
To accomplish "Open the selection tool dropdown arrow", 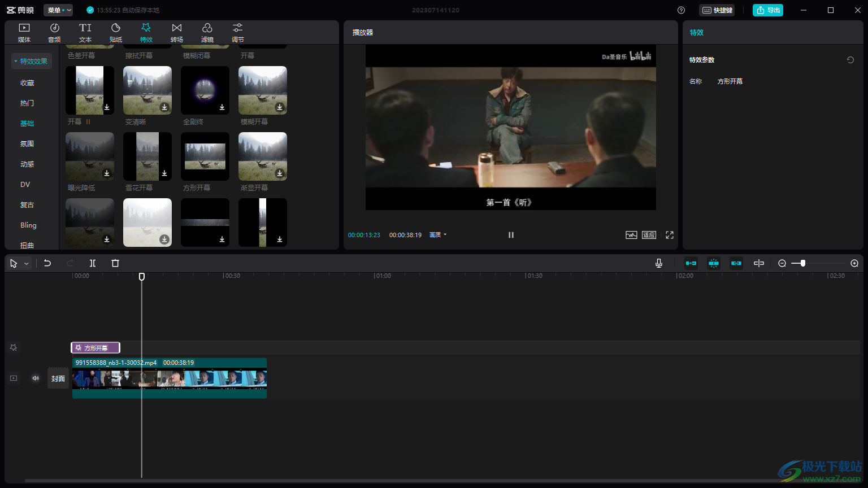I will (26, 264).
